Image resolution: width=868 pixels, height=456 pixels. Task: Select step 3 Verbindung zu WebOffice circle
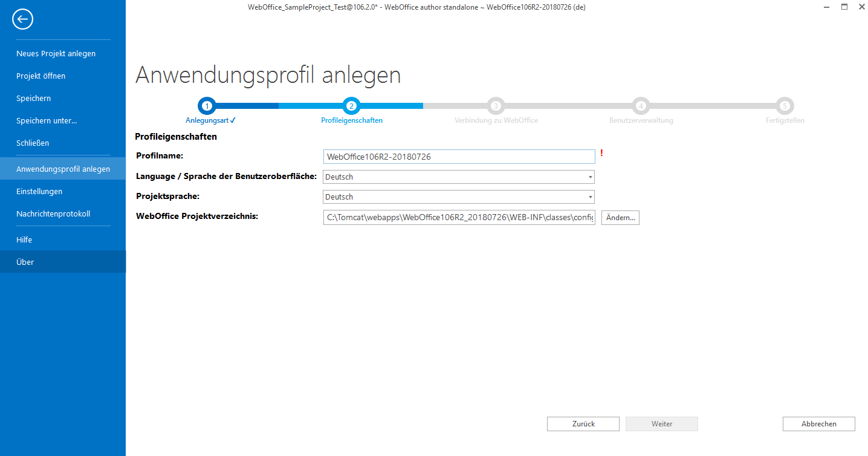pyautogui.click(x=496, y=105)
